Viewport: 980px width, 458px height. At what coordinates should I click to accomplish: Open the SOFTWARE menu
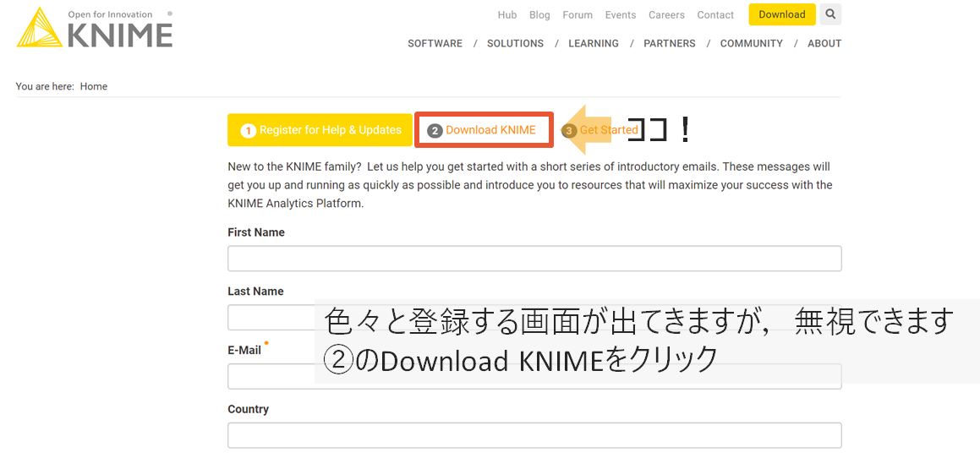click(x=435, y=44)
